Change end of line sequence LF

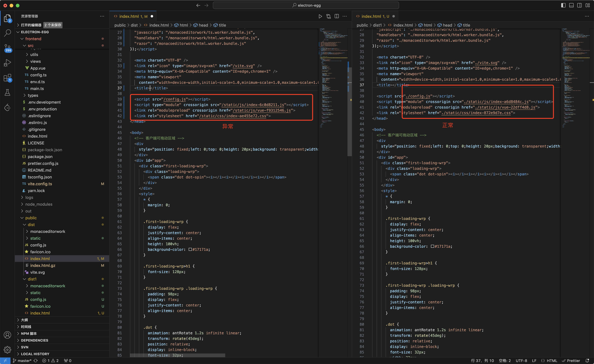[534, 361]
